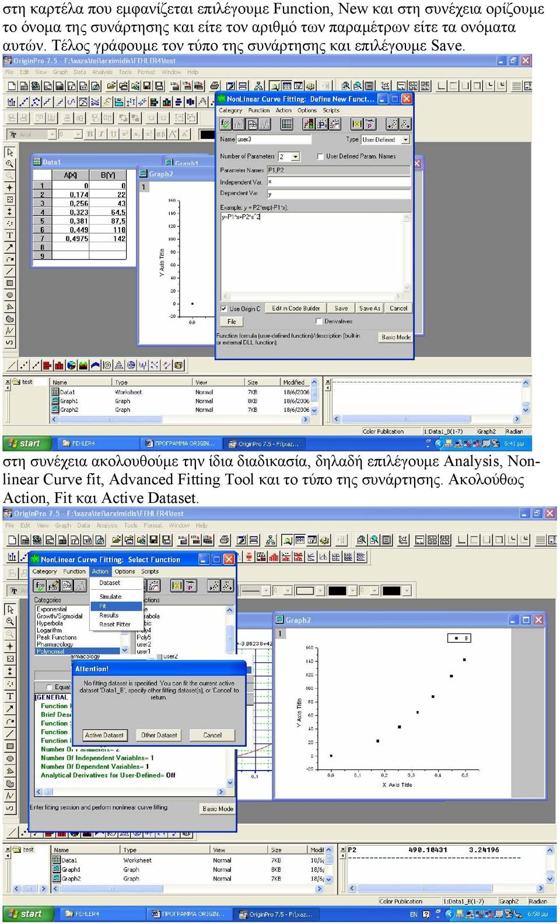The image size is (560, 924).
Task: Enable the Derivatives checkbox
Action: [318, 321]
